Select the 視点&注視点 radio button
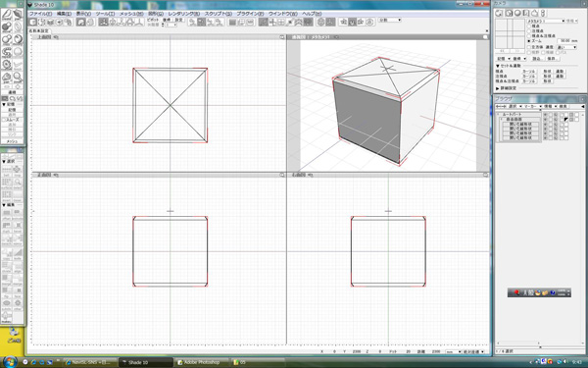This screenshot has width=588, height=368. tap(529, 36)
